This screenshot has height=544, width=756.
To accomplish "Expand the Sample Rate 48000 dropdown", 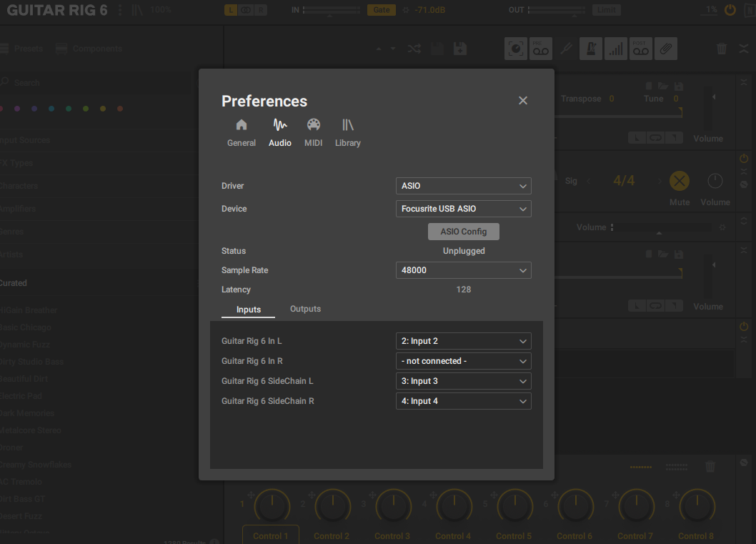I will click(463, 270).
